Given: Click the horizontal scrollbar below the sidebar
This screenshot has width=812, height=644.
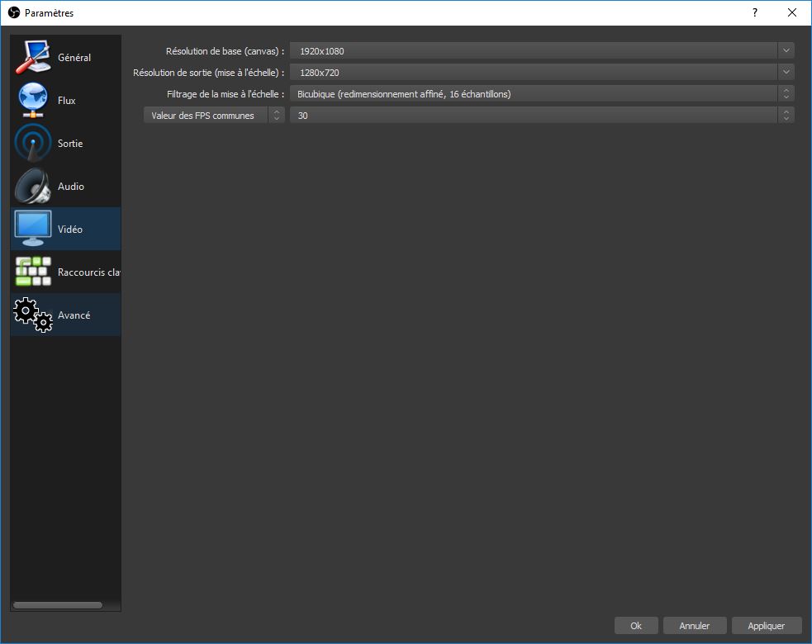Looking at the screenshot, I should click(x=56, y=604).
